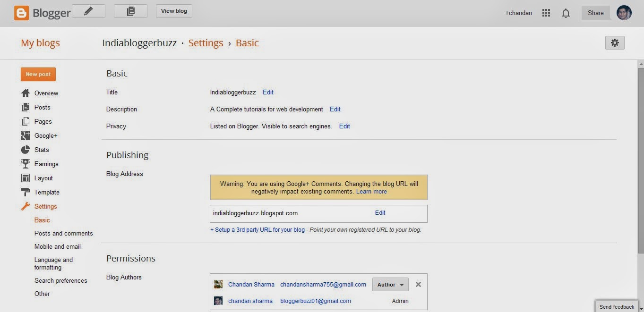The width and height of the screenshot is (644, 312).
Task: Click the Settings breadcrumb link
Action: point(206,43)
